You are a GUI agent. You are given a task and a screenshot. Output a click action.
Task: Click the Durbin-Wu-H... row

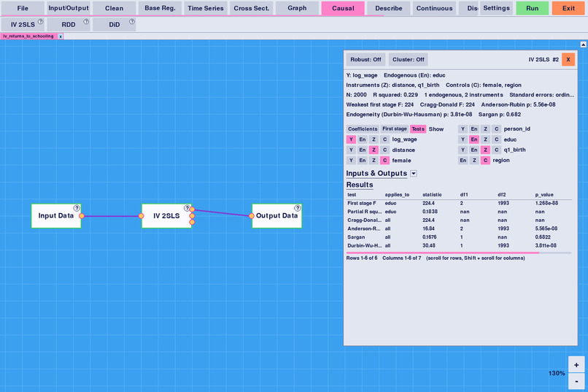(x=459, y=246)
